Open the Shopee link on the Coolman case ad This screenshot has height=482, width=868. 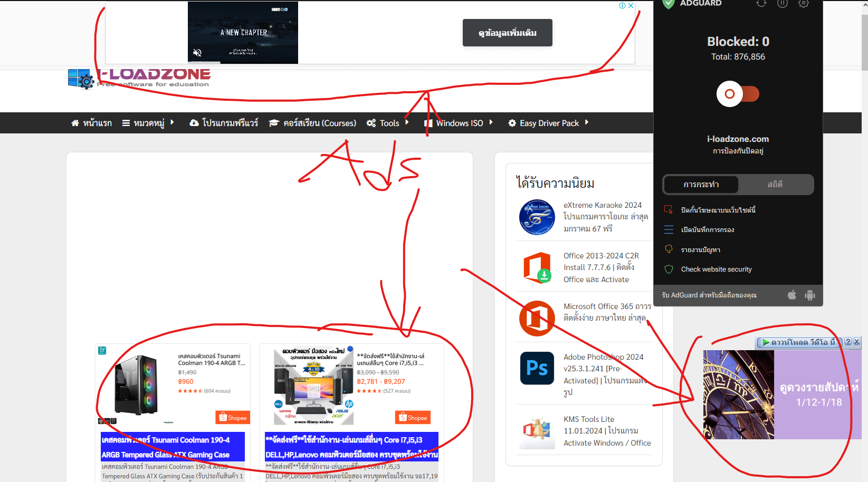pos(232,417)
